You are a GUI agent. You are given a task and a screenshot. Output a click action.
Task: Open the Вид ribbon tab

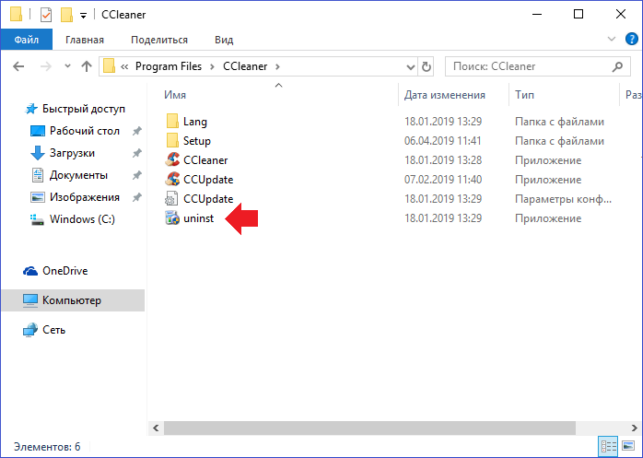(224, 40)
